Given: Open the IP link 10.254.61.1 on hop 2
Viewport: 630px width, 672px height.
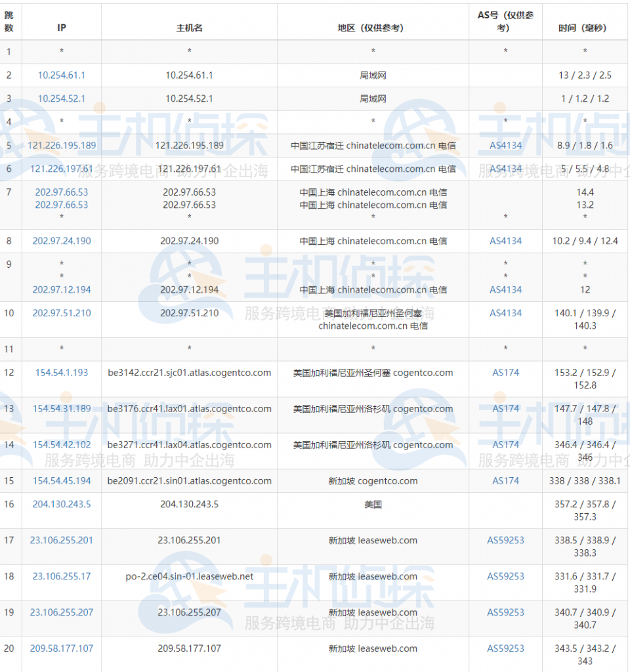Looking at the screenshot, I should point(61,75).
